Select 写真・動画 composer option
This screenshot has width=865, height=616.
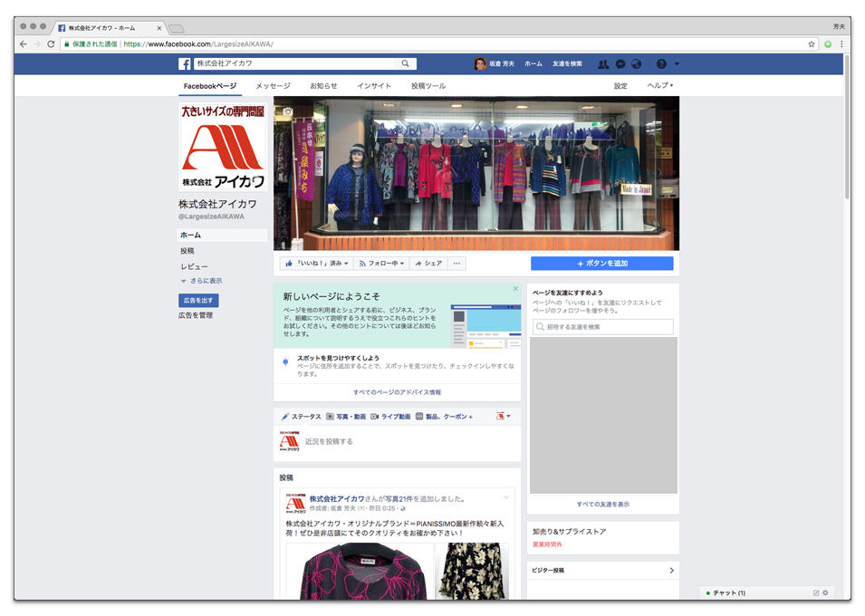346,417
